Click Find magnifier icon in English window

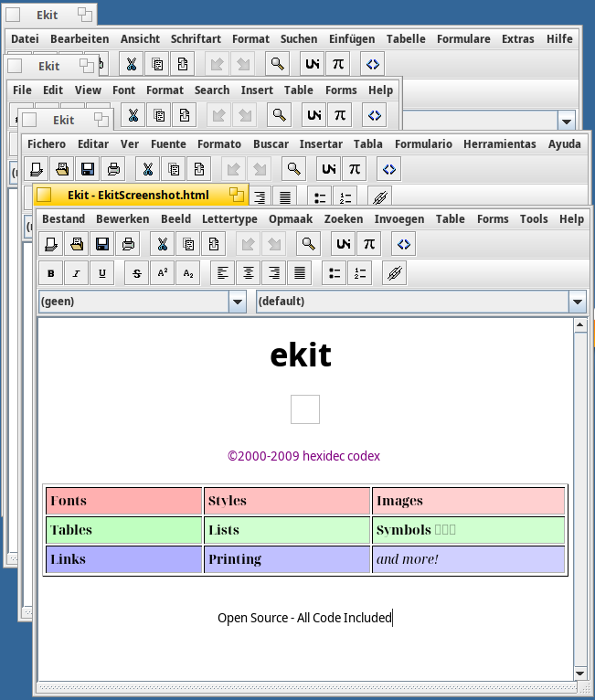279,115
